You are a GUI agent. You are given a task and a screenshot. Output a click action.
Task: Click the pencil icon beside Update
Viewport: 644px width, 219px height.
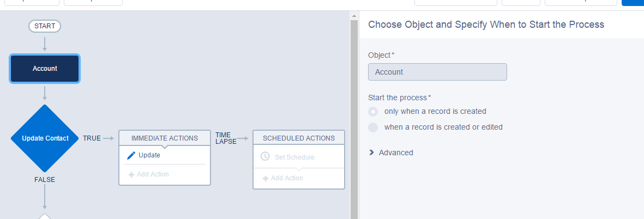tap(131, 155)
